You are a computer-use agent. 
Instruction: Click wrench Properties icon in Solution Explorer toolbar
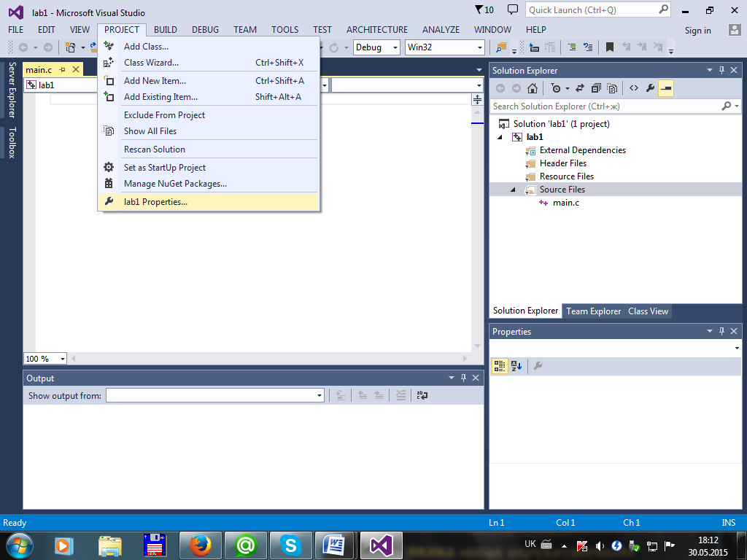650,88
